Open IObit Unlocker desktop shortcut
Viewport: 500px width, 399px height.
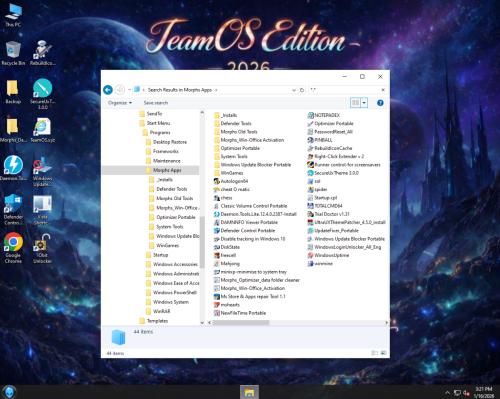tap(43, 248)
